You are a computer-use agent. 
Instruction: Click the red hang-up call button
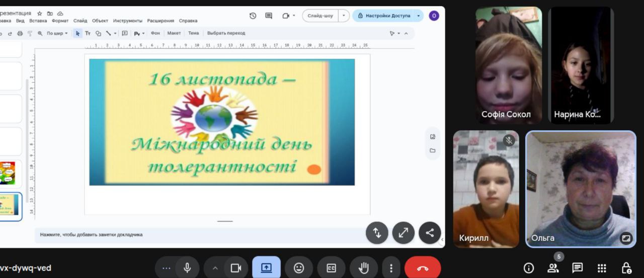point(423,268)
